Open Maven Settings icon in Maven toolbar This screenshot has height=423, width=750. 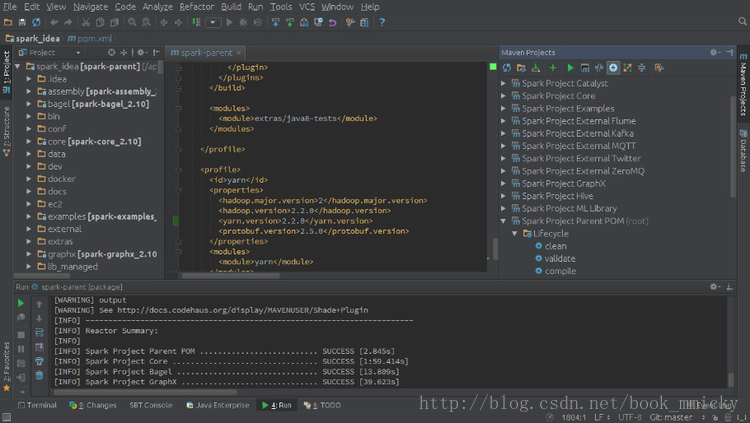click(659, 68)
